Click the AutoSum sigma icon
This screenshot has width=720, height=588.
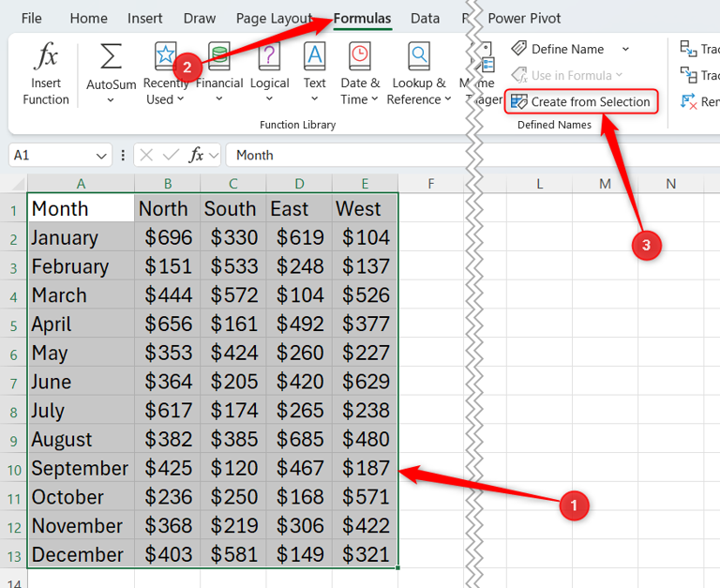pos(111,56)
